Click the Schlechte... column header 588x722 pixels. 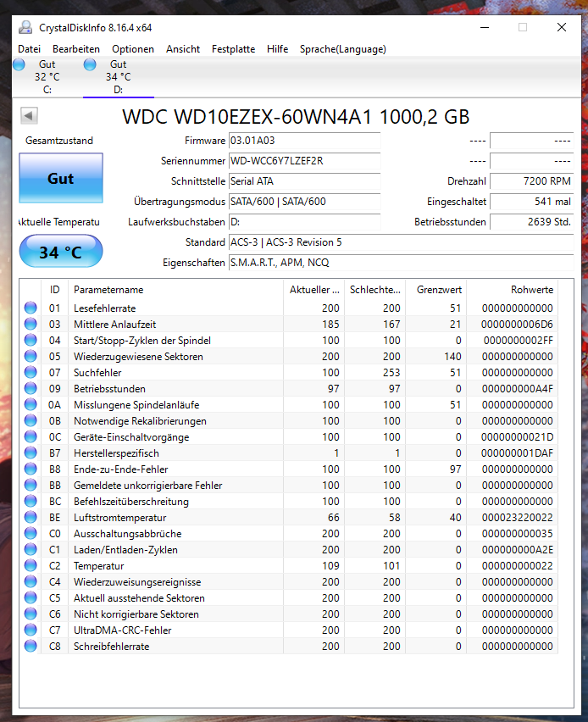374,290
